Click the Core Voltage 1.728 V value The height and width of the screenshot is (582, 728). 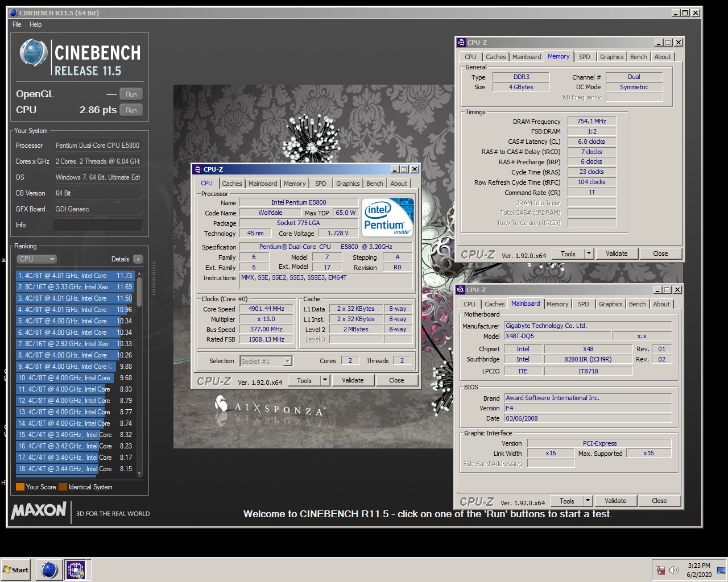pyautogui.click(x=338, y=233)
